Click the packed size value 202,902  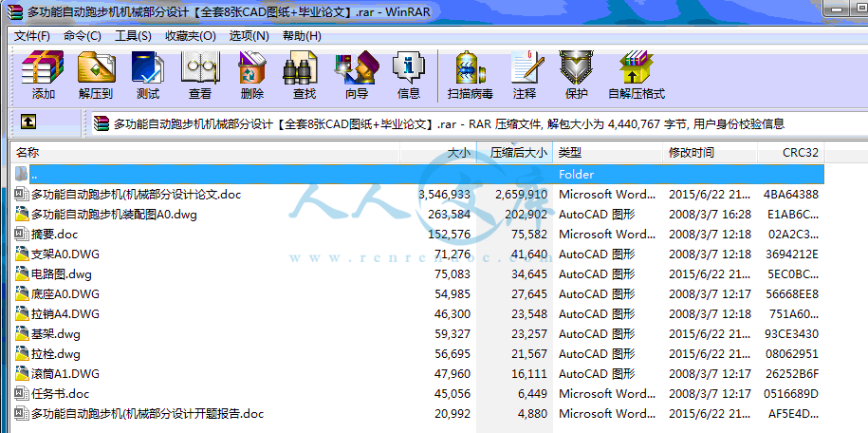(x=522, y=214)
